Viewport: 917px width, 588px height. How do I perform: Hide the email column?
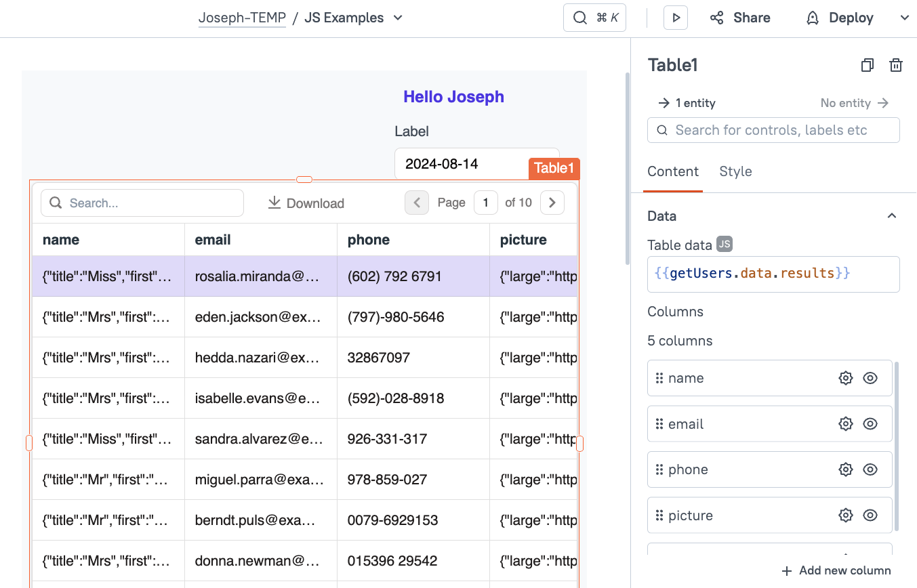click(870, 423)
